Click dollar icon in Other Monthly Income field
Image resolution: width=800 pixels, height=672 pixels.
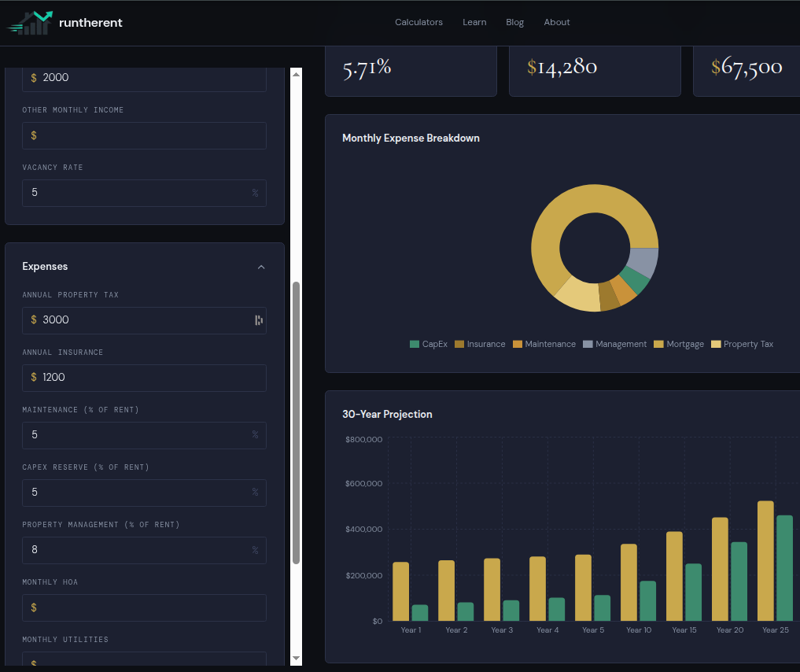tap(32, 135)
